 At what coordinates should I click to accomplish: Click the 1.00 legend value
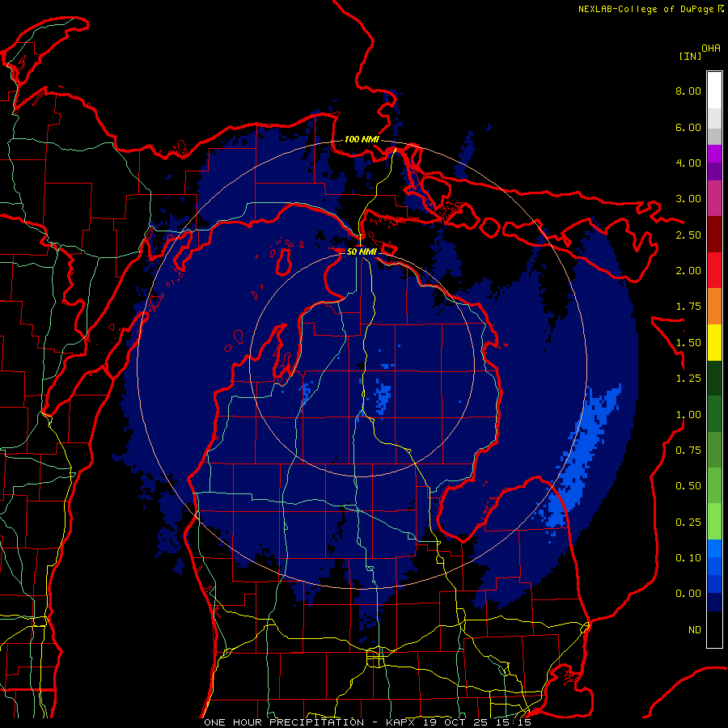click(x=688, y=415)
